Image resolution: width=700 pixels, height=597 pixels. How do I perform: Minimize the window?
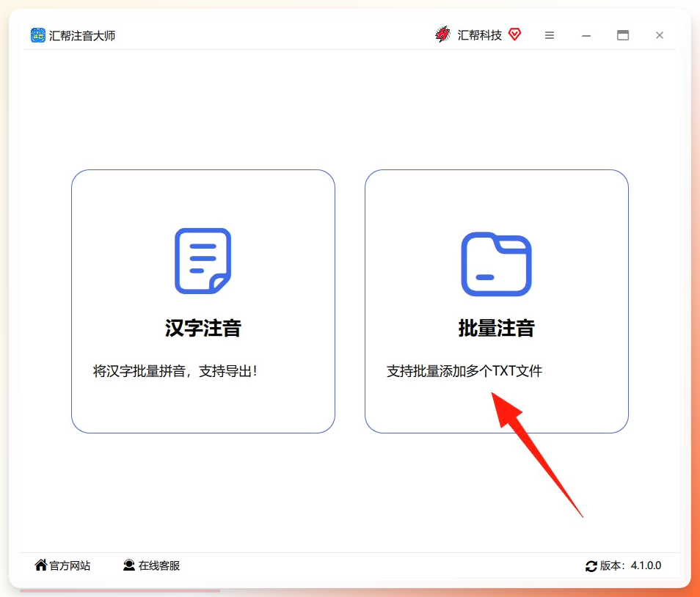click(586, 36)
